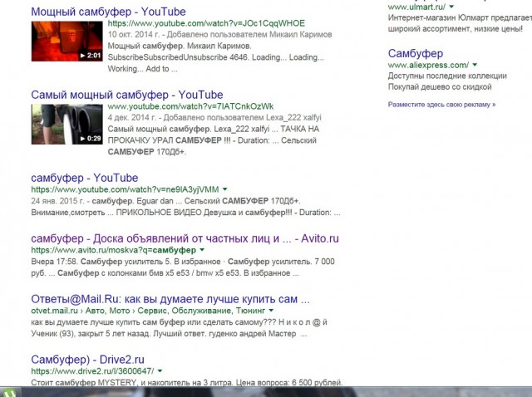Click snippet 'Стоит самбуфер MYSTERY'
The image size is (532, 397).
click(83, 383)
